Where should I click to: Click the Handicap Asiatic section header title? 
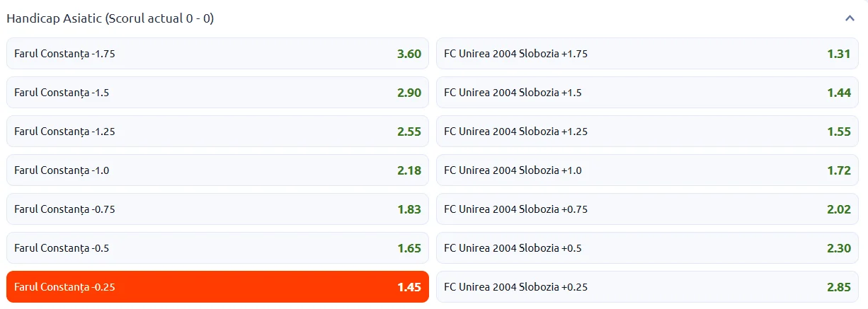click(110, 18)
